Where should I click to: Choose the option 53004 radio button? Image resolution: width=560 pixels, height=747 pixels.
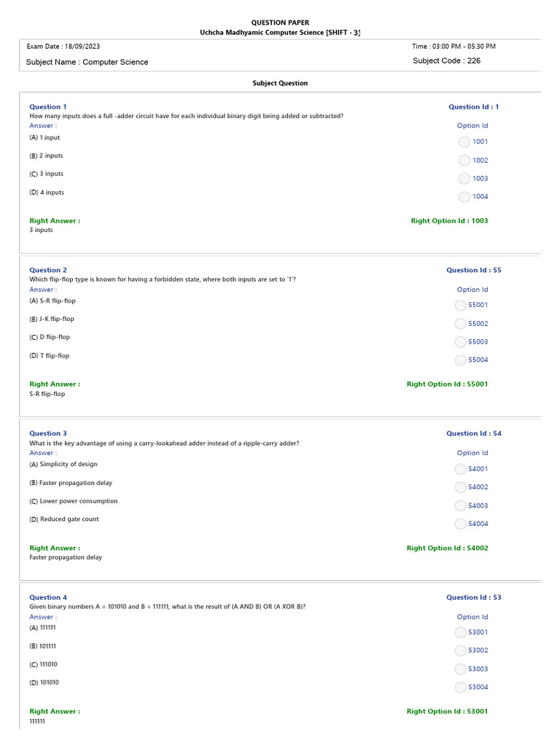click(x=460, y=687)
